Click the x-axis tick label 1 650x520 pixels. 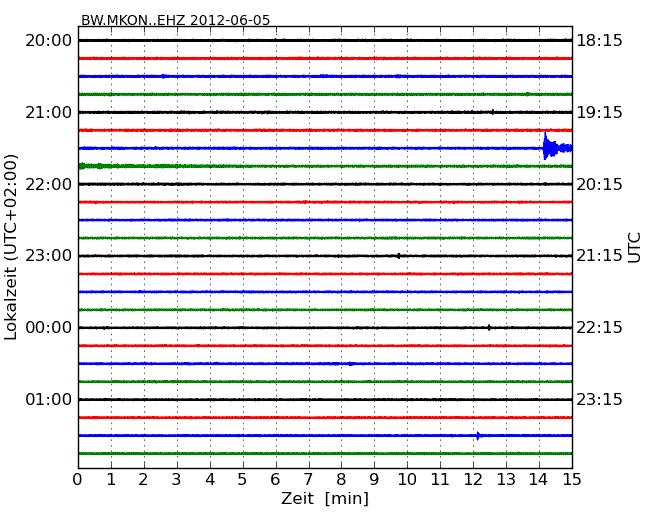tap(111, 479)
